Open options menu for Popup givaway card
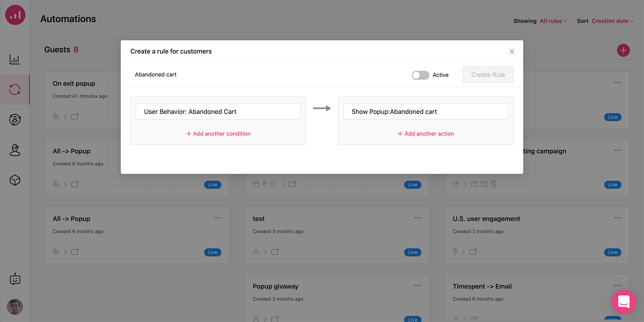644x322 pixels. coord(417,285)
